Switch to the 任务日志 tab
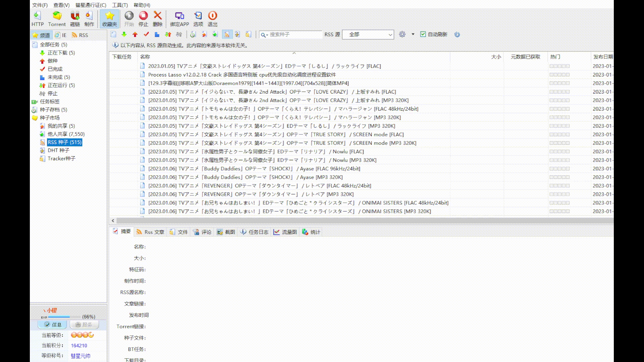644x362 pixels. (x=254, y=232)
